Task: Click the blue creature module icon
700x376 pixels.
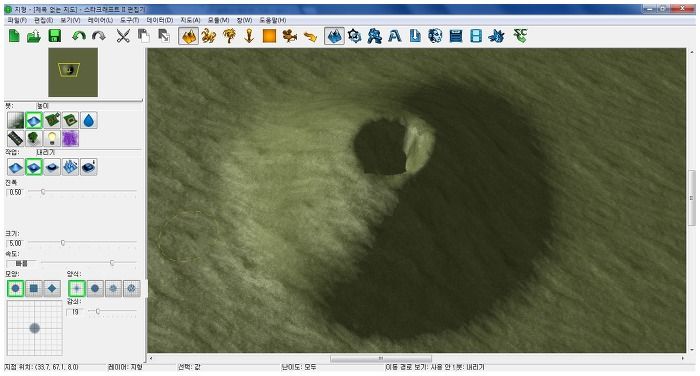Action: coord(496,36)
